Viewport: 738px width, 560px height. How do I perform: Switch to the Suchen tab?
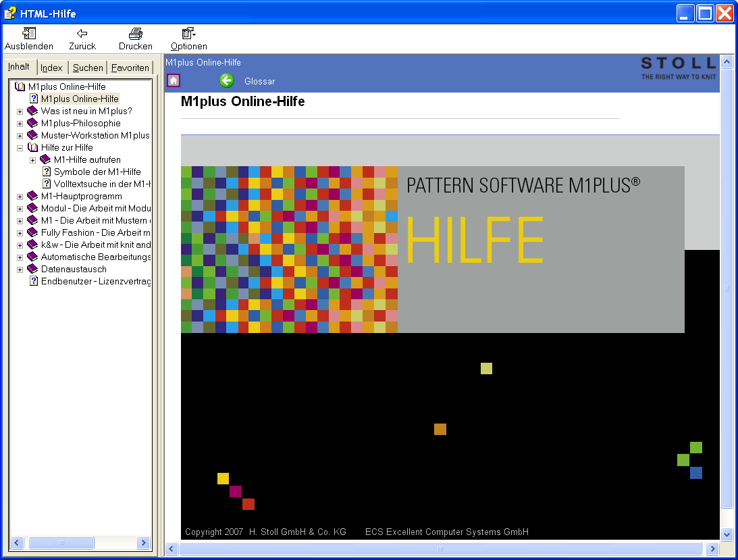(x=88, y=67)
